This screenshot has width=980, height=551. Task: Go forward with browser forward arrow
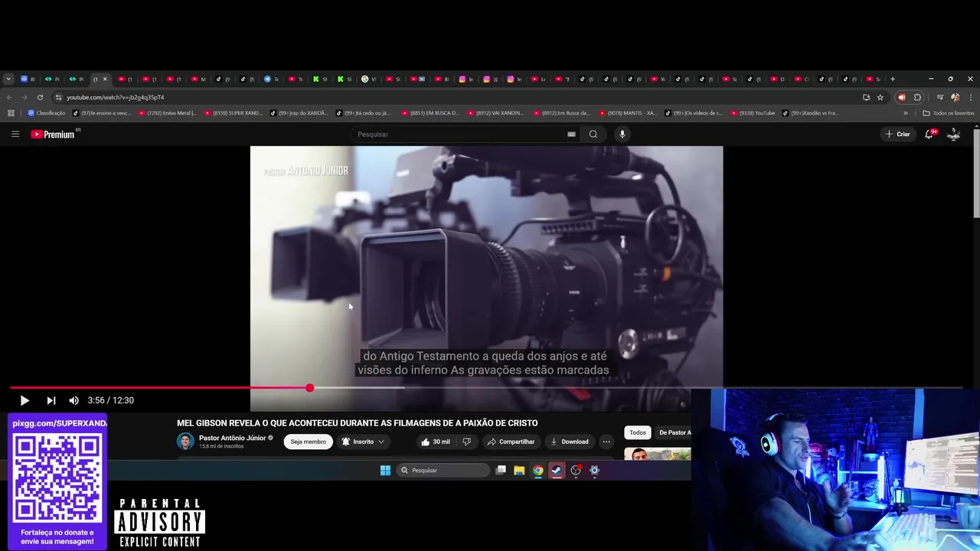(x=24, y=97)
